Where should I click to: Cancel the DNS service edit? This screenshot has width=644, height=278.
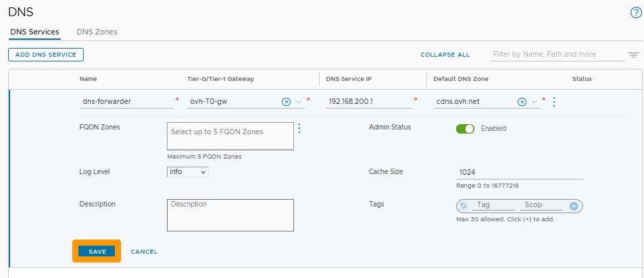coord(144,252)
